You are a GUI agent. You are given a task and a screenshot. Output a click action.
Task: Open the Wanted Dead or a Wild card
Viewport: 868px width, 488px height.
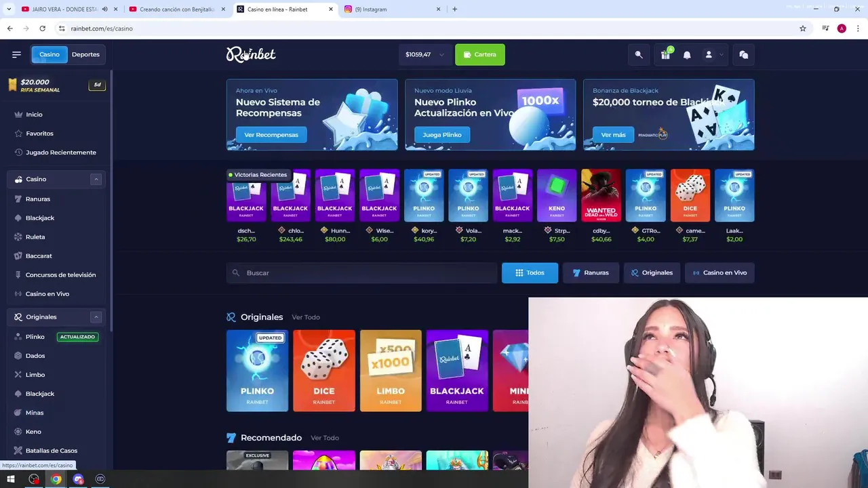pos(601,196)
